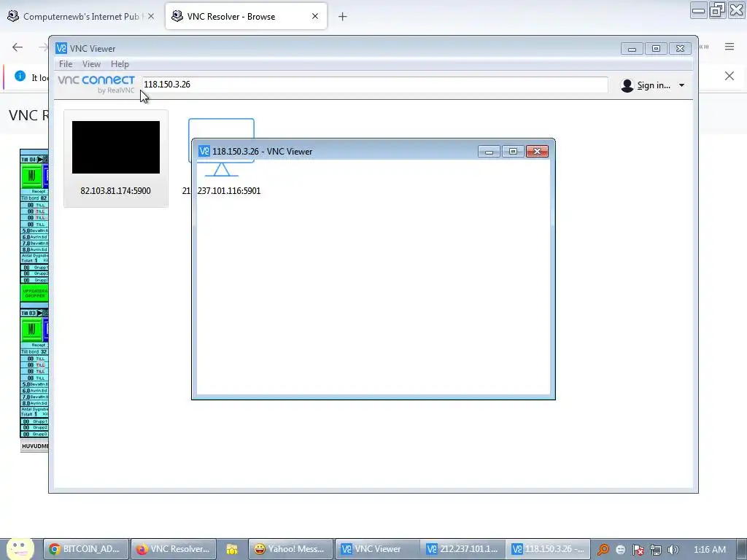
Task: Minimize the main VNC Viewer window
Action: (632, 49)
